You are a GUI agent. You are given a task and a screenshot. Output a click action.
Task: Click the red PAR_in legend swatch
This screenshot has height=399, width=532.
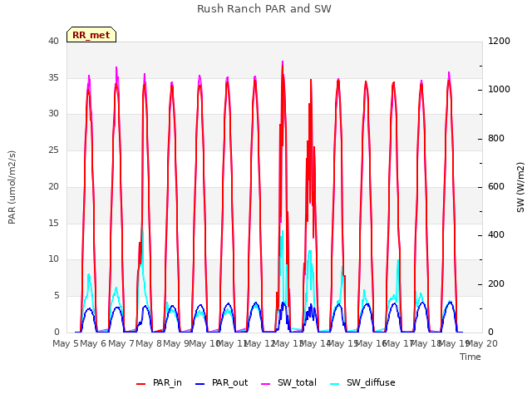pos(140,384)
